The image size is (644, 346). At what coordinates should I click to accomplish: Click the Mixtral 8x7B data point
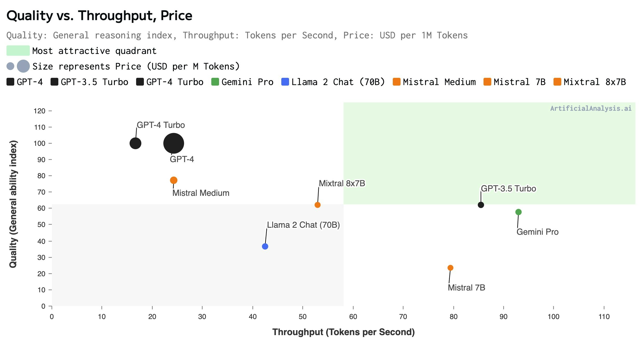point(317,205)
